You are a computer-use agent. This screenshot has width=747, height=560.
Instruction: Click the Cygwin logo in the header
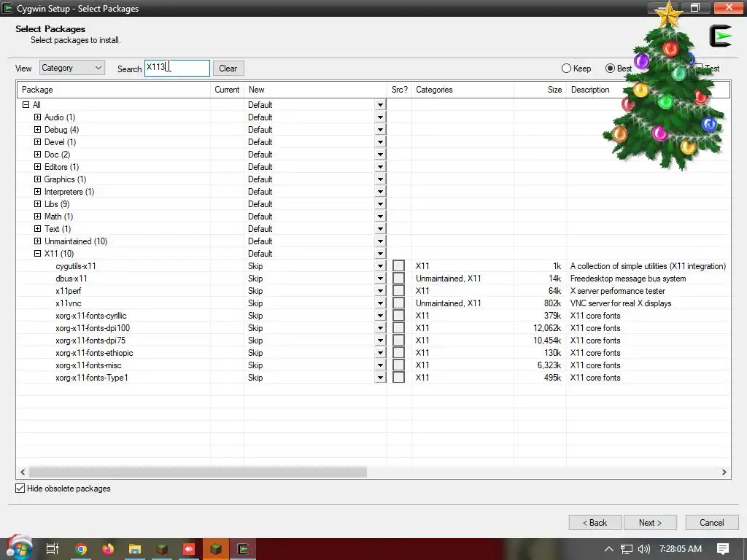point(720,36)
